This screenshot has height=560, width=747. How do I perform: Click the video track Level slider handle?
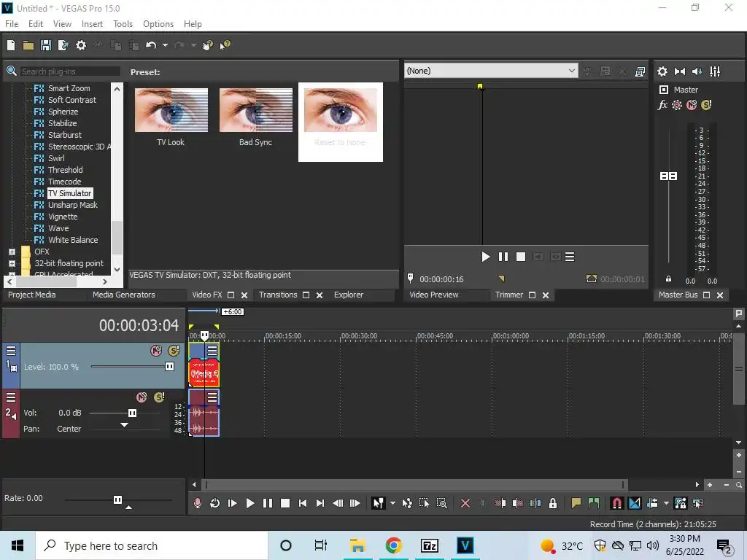pos(169,366)
